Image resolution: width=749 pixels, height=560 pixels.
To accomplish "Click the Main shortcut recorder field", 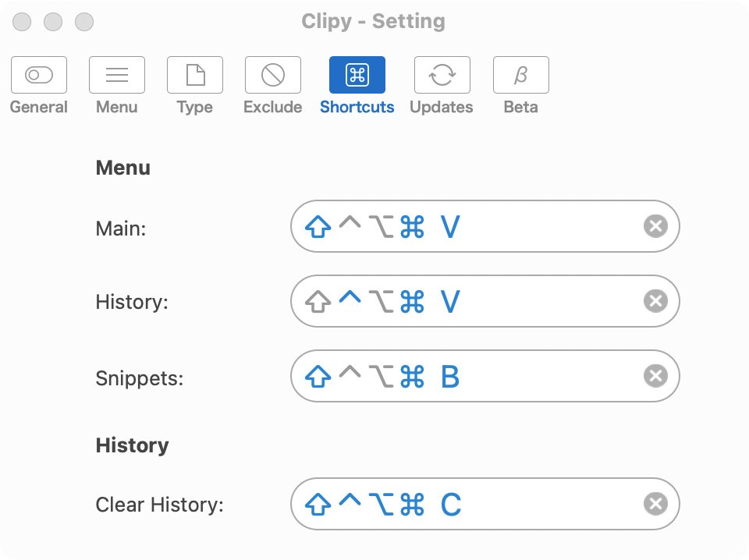I will point(485,226).
